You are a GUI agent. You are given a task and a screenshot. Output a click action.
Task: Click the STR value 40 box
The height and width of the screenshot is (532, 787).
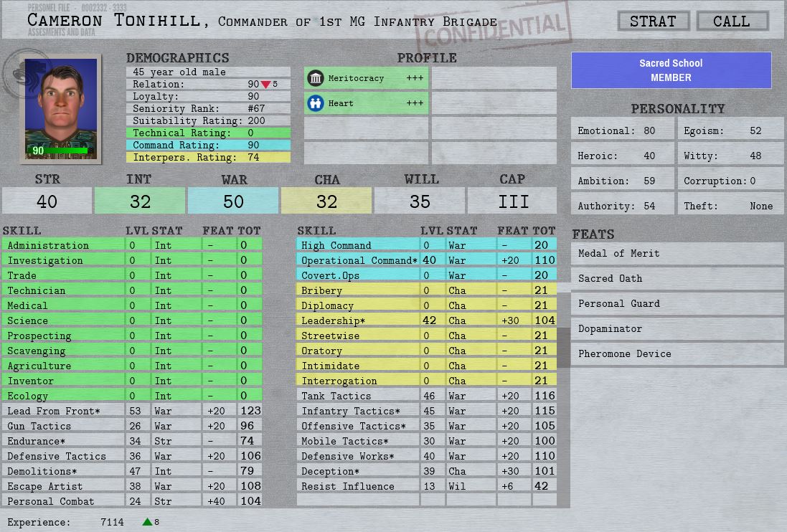(47, 201)
